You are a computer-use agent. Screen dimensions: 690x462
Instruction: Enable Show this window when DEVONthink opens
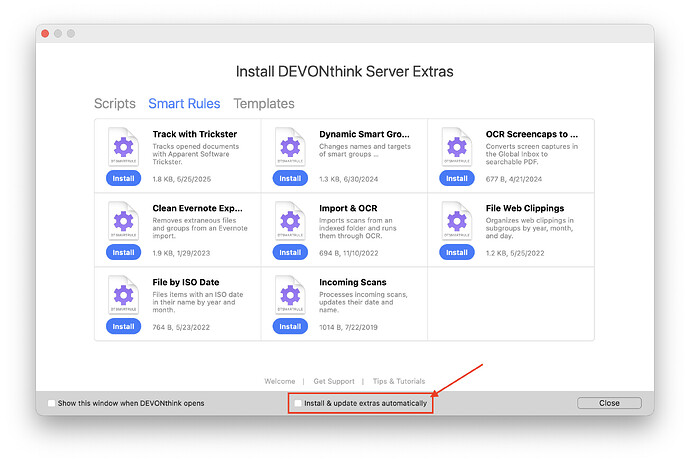point(51,403)
